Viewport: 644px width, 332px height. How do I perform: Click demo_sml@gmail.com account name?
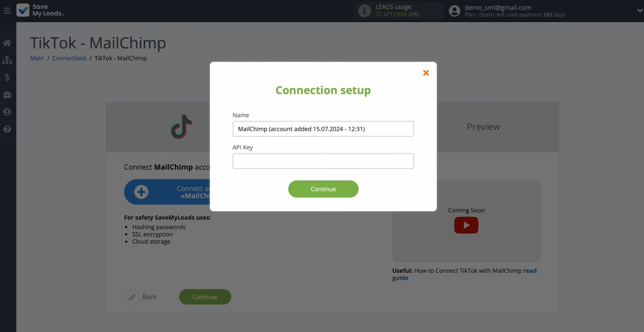(x=498, y=7)
